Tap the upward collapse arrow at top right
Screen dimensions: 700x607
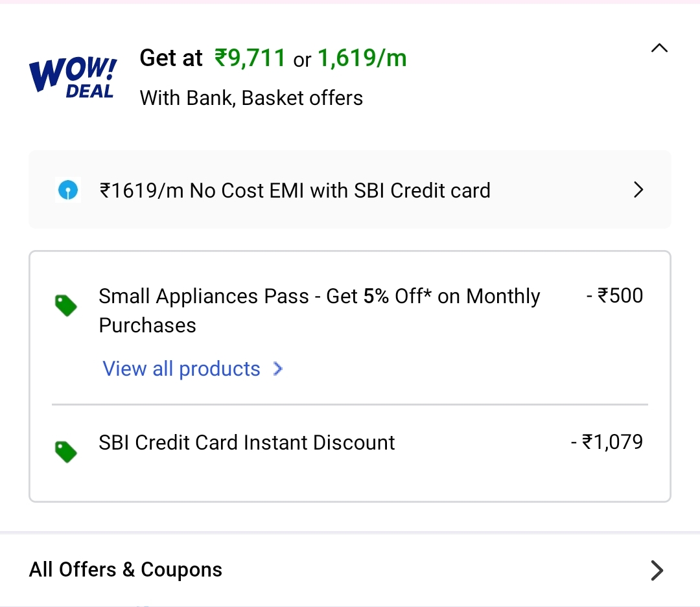coord(659,48)
